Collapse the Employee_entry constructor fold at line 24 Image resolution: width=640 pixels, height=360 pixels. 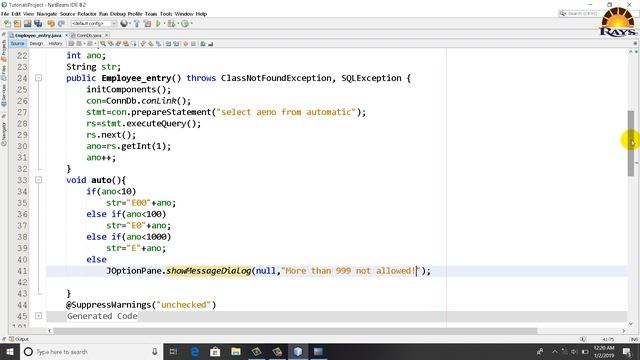[38, 78]
